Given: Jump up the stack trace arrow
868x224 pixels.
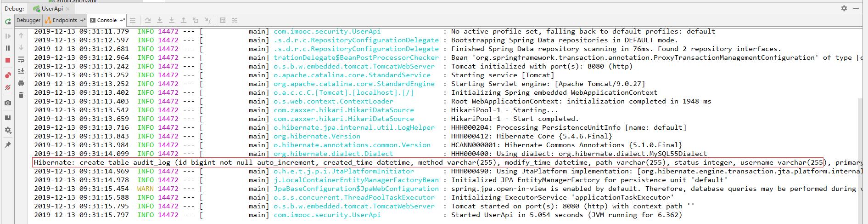Looking at the screenshot, I should 21,35.
